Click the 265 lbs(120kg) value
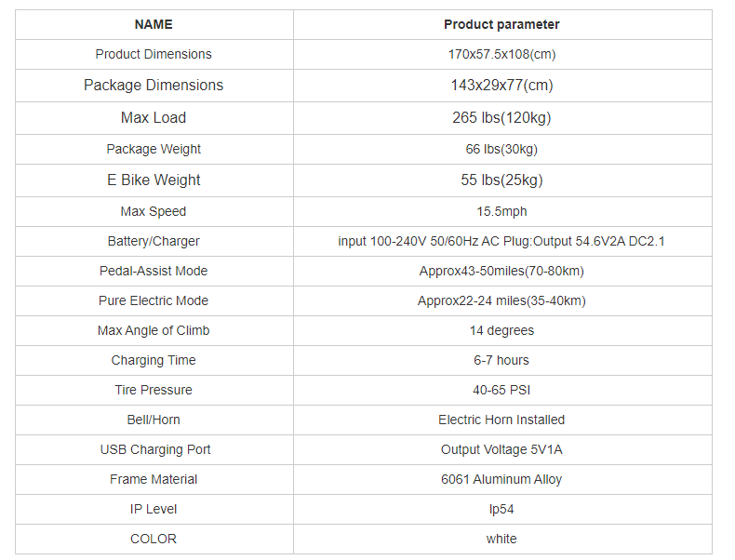This screenshot has height=560, width=735. (501, 117)
